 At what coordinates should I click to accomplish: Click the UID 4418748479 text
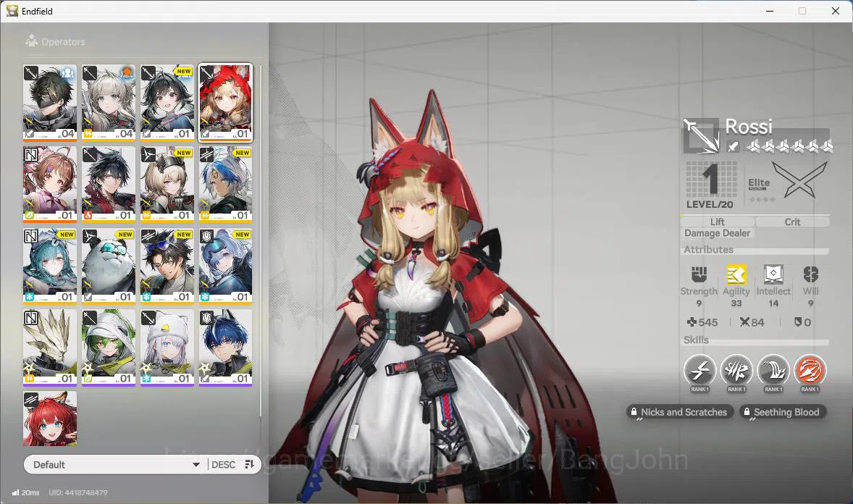[77, 492]
